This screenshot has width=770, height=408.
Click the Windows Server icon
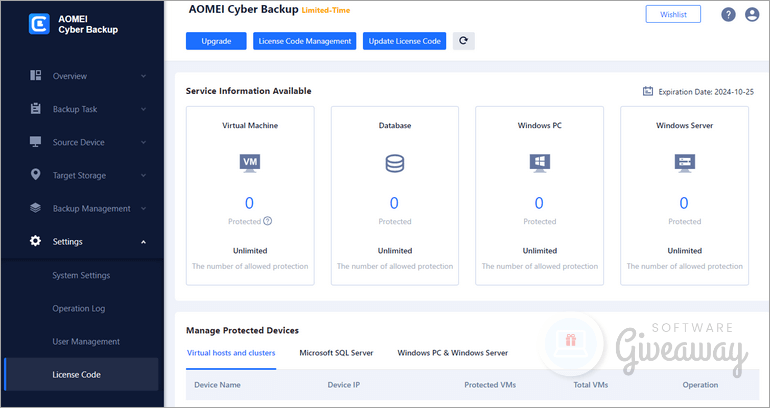click(685, 163)
